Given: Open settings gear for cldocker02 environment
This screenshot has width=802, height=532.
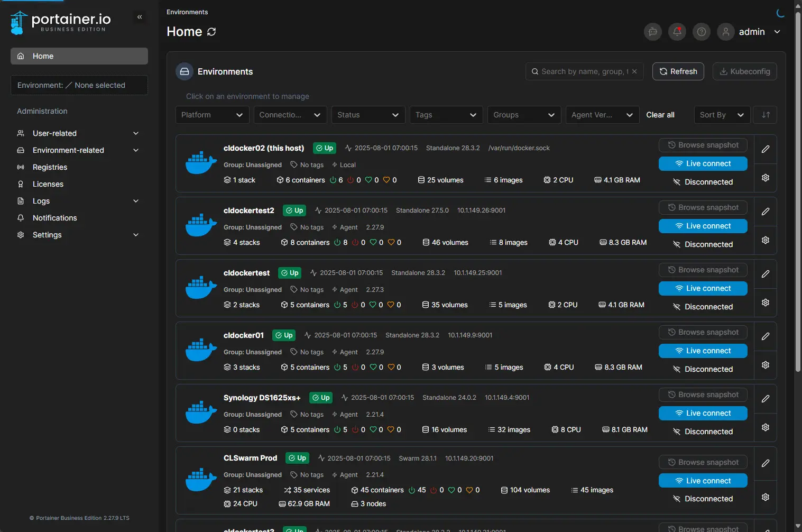Looking at the screenshot, I should coord(766,178).
